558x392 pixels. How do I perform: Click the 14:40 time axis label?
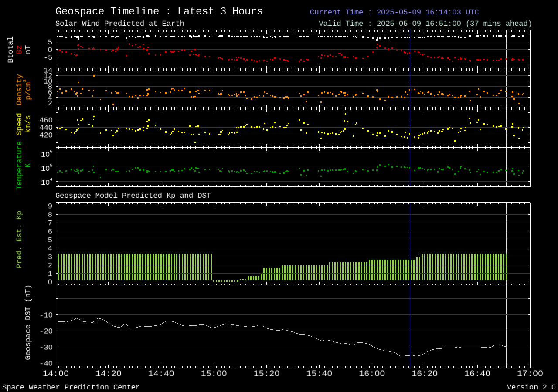161,374
